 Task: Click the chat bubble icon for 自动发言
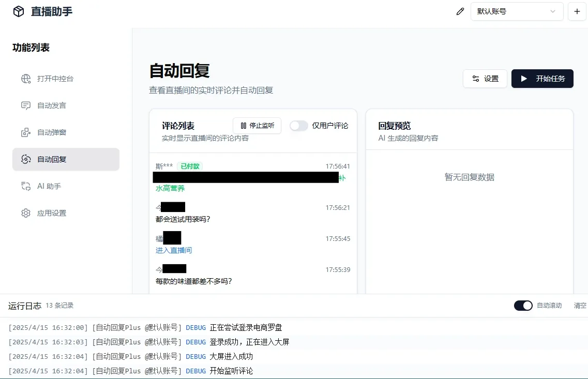point(26,105)
